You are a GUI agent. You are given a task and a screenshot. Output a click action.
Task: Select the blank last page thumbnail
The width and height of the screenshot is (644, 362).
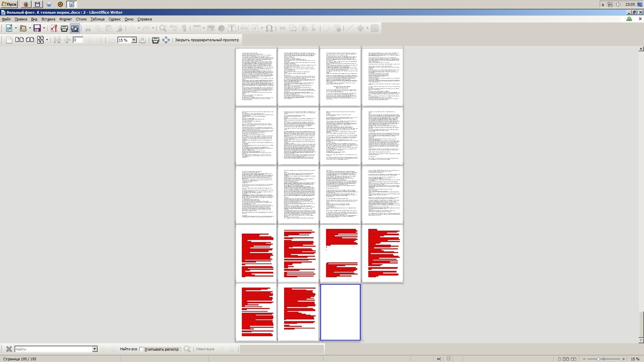point(341,312)
